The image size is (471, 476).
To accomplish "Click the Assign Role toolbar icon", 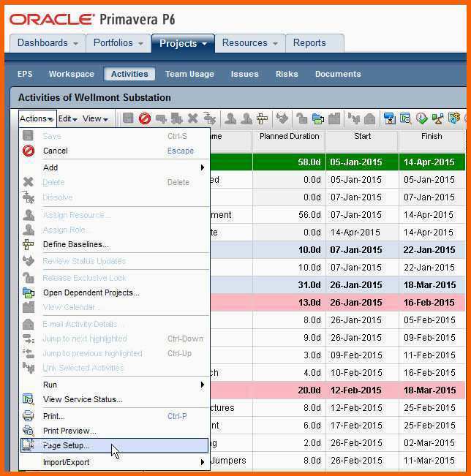I will (x=246, y=118).
